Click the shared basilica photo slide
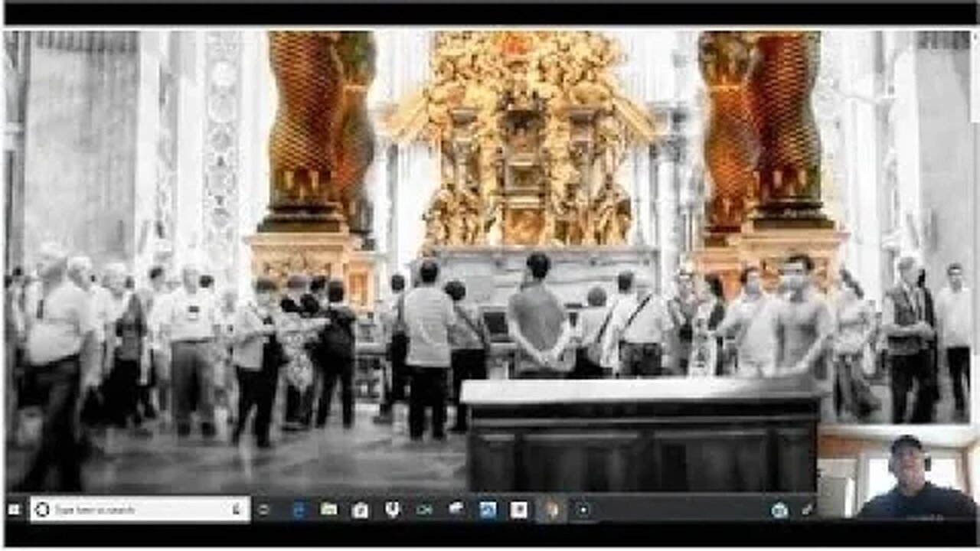 point(488,261)
